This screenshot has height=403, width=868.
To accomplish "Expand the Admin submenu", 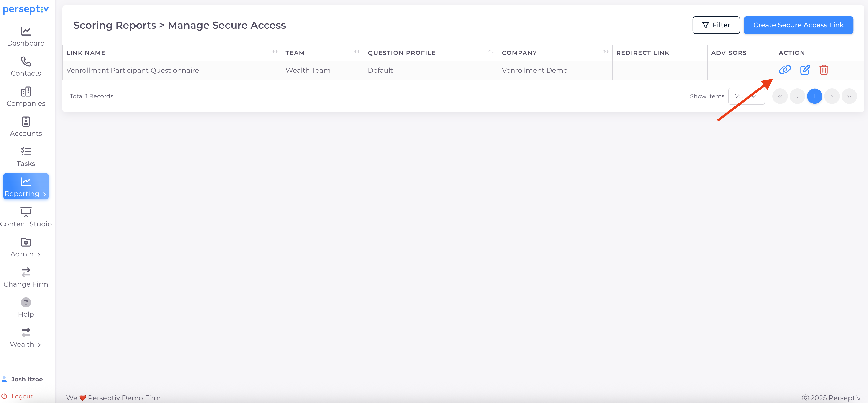I will tap(26, 248).
